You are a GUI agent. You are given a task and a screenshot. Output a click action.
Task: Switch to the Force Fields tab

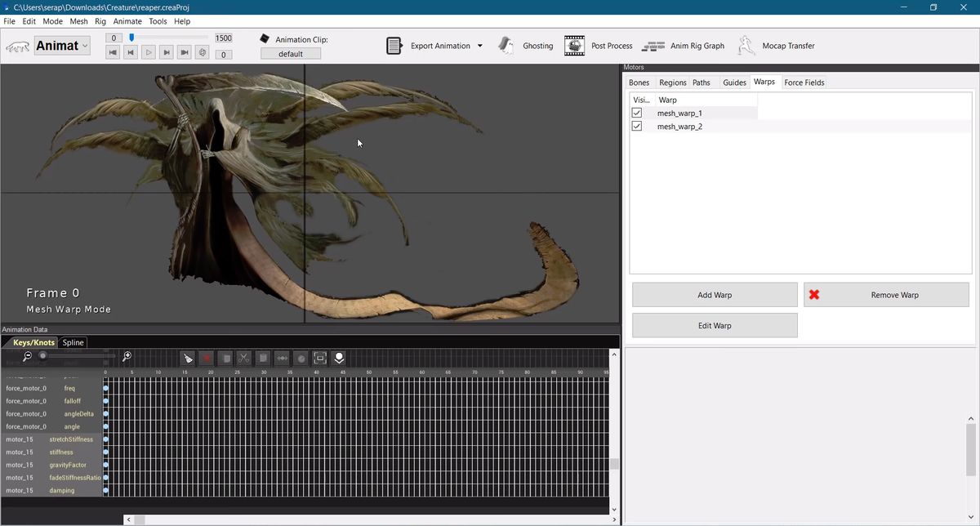tap(804, 82)
